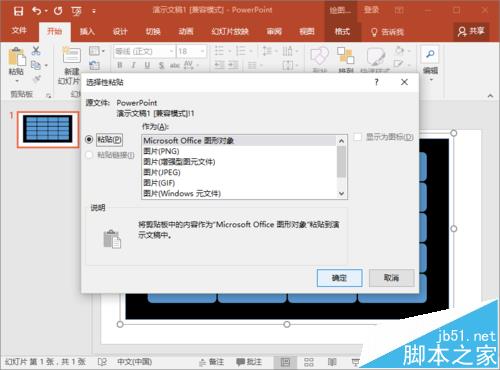Select 图片(PNG) in the paste list
Screen dimensions: 500x370
pos(239,151)
